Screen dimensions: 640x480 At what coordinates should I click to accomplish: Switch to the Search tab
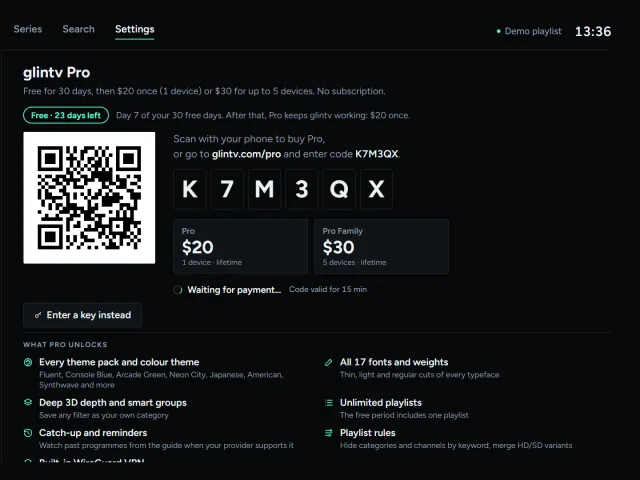[78, 29]
